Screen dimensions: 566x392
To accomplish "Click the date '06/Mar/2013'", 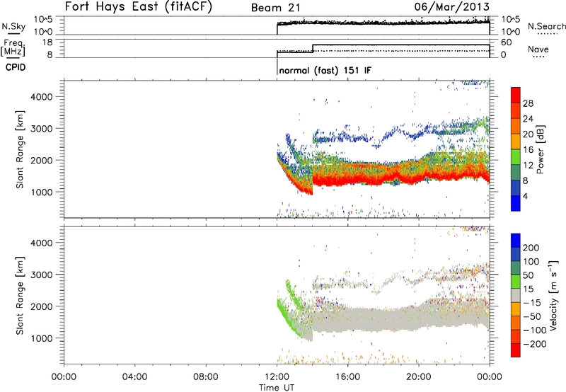I will tap(452, 6).
